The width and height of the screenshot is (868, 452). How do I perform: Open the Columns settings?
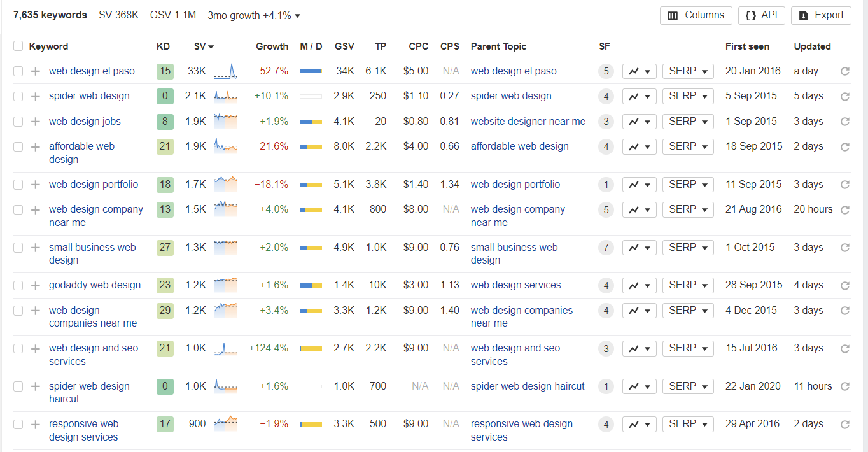tap(696, 15)
